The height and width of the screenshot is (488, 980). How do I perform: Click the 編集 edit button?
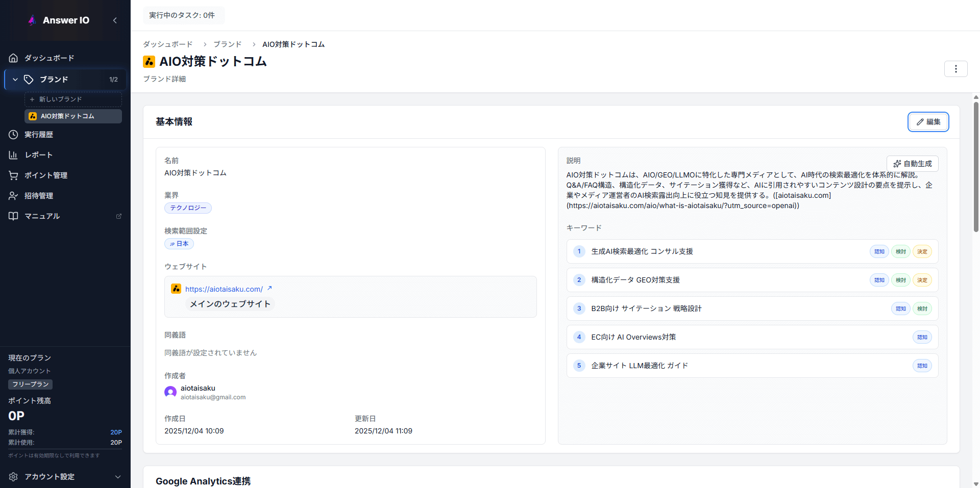pyautogui.click(x=928, y=122)
